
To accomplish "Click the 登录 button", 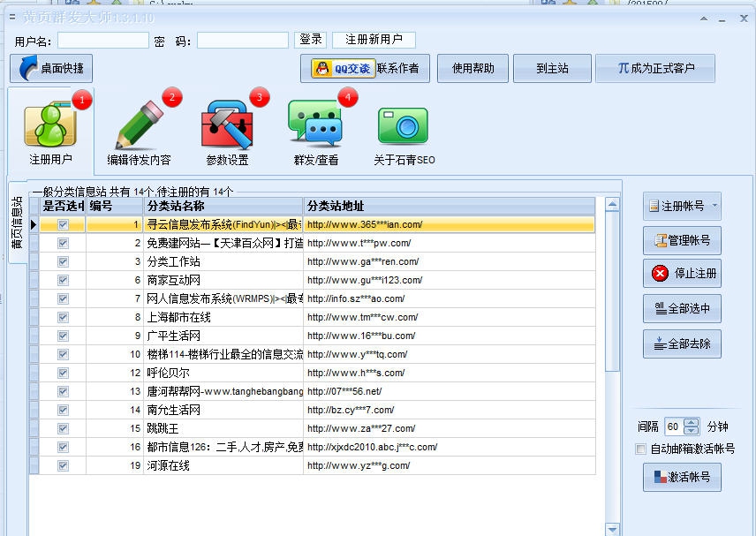I will (x=311, y=39).
